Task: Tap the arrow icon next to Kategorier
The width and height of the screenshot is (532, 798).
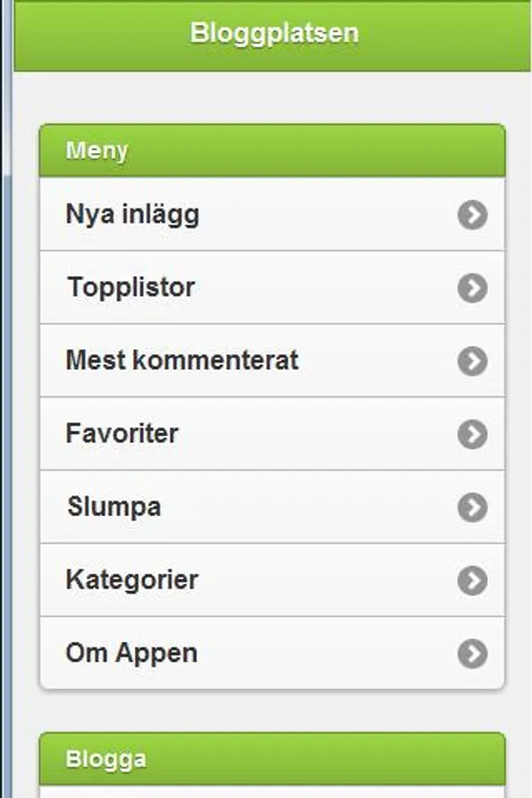Action: coord(473,581)
